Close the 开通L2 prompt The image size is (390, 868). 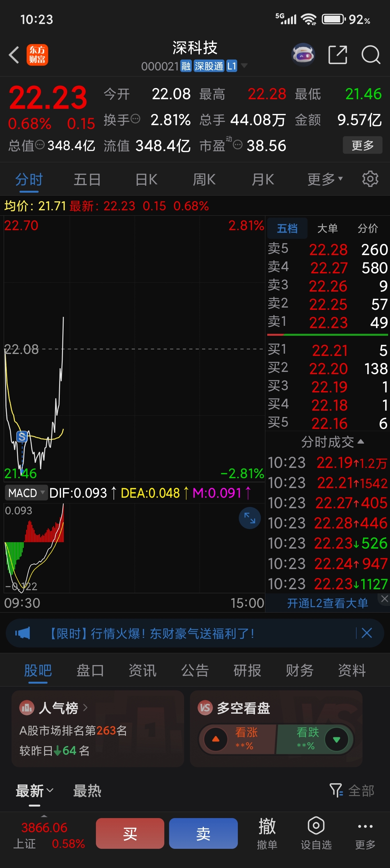384,599
